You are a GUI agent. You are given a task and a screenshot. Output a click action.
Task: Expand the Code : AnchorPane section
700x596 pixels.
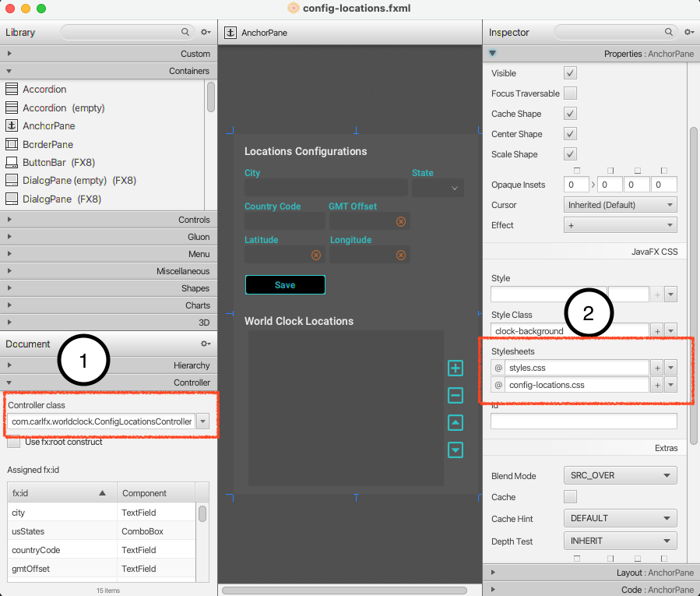(x=591, y=590)
